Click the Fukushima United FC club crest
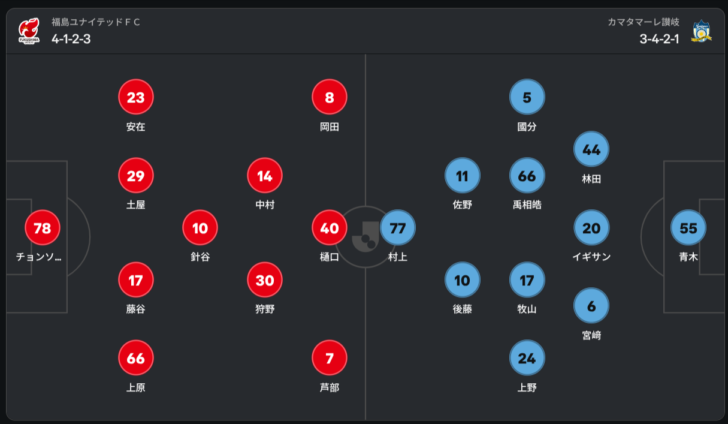Viewport: 728px width, 424px height. coord(29,31)
